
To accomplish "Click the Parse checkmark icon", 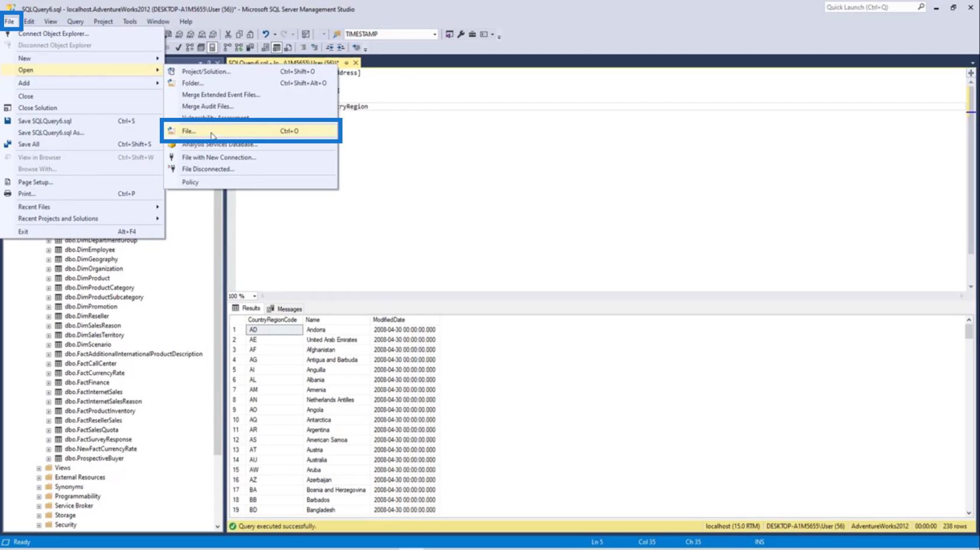I will click(x=178, y=48).
